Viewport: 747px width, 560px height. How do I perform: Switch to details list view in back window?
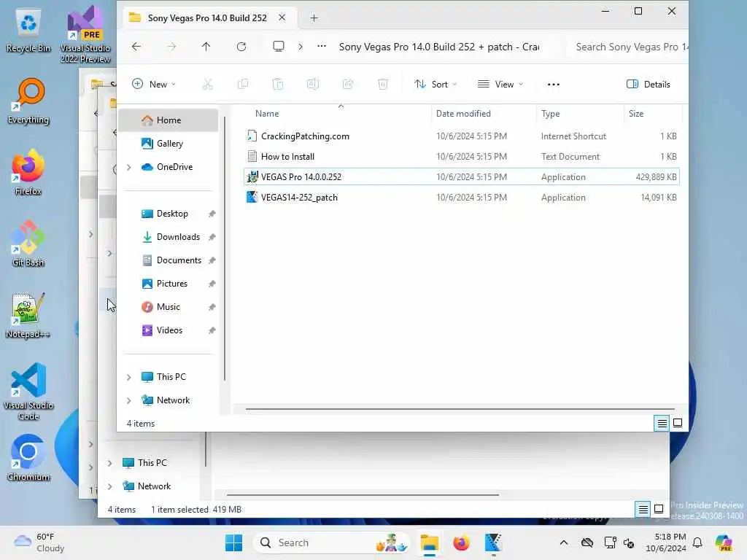coord(643,509)
